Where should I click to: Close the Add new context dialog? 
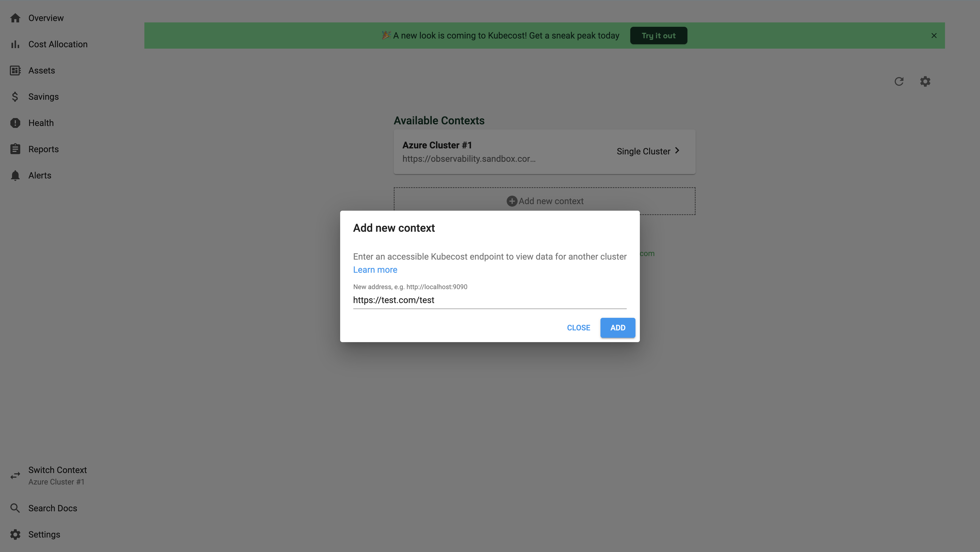click(x=578, y=327)
